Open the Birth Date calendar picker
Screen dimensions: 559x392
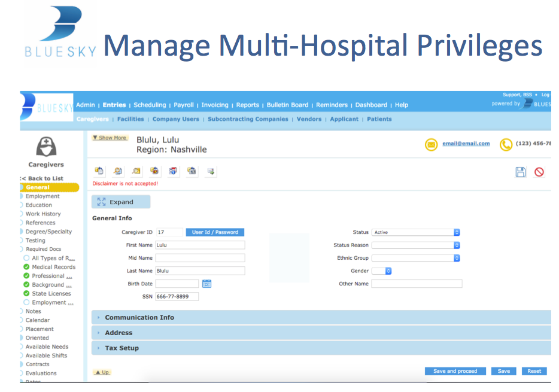206,284
